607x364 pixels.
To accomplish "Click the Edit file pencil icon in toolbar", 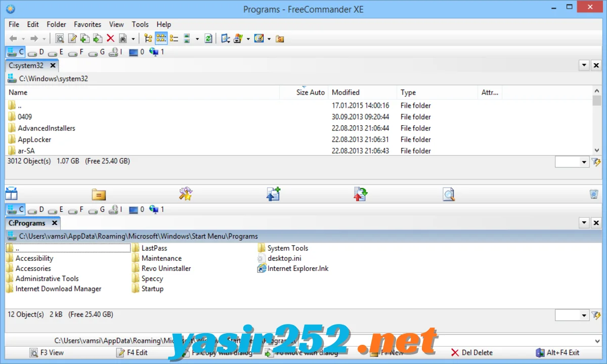I will 72,38.
